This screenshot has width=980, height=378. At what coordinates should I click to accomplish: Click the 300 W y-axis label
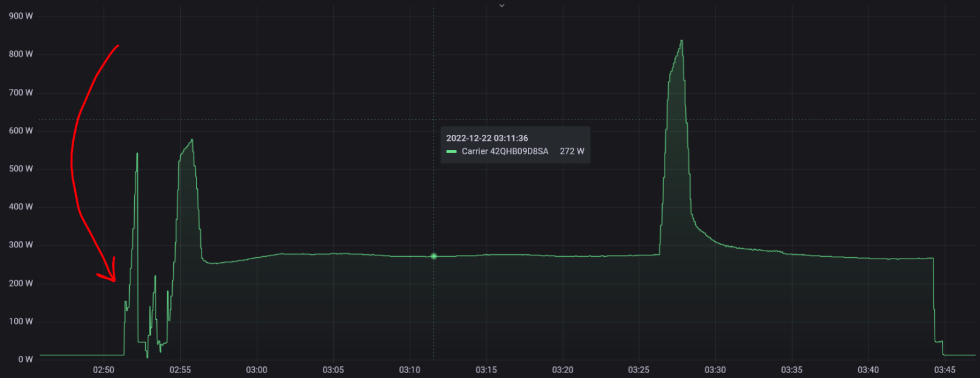21,244
